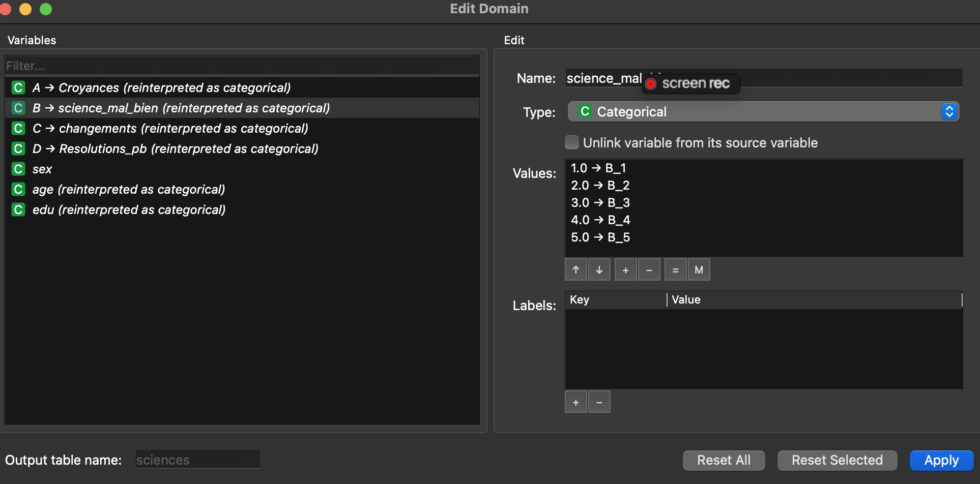The height and width of the screenshot is (484, 980).
Task: Click the Reset Selected button
Action: click(837, 460)
